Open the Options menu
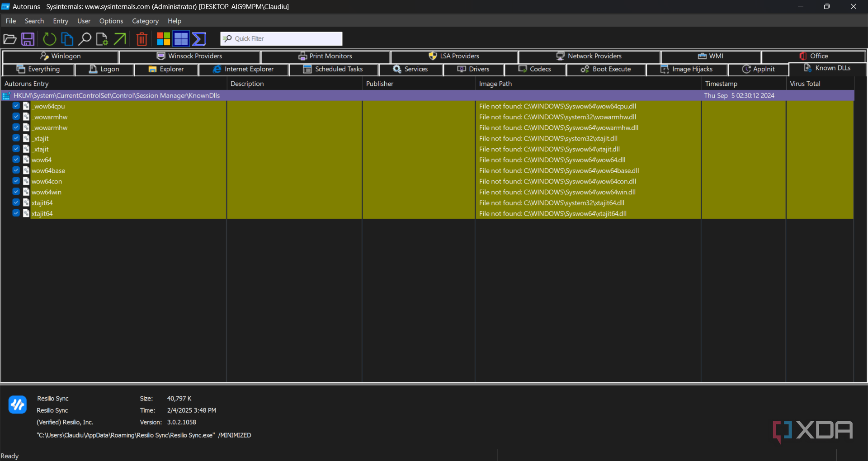Image resolution: width=868 pixels, height=461 pixels. point(111,21)
